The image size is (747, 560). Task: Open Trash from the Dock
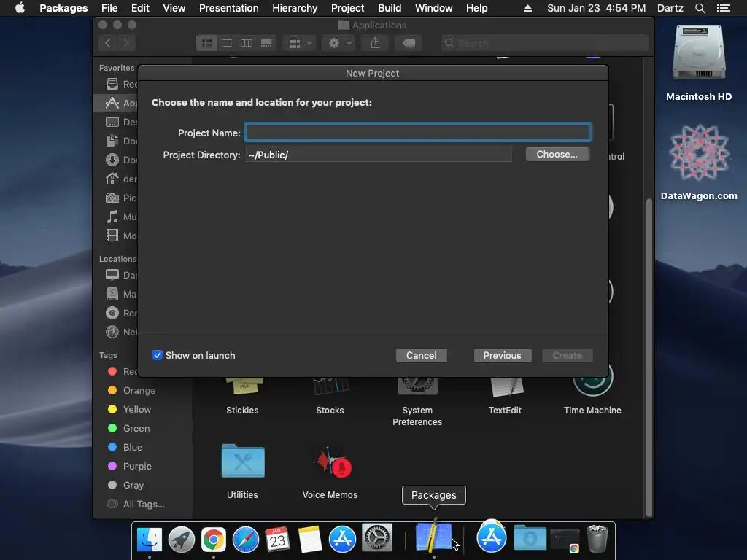(x=597, y=538)
